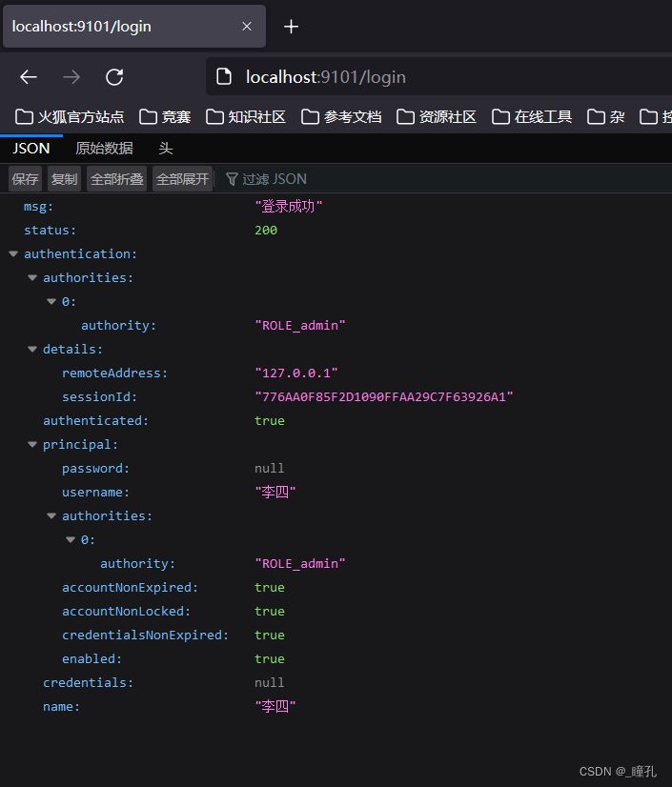Select the accountNonExpired key
672x787 pixels.
tap(130, 588)
